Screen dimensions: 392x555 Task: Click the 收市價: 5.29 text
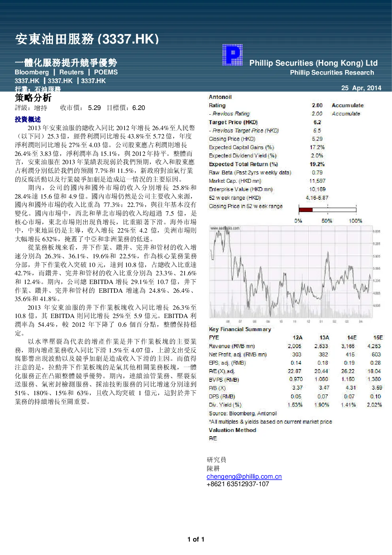[80, 108]
